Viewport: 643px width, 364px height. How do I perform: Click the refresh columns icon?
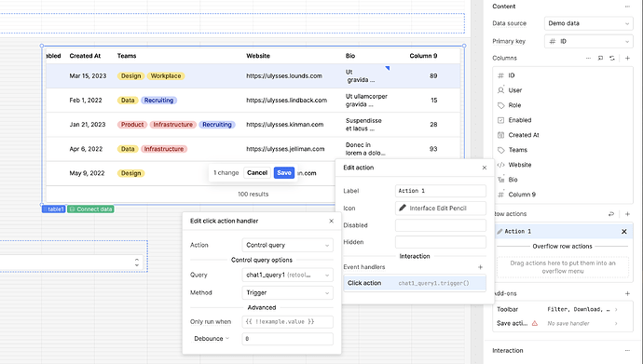coord(612,58)
